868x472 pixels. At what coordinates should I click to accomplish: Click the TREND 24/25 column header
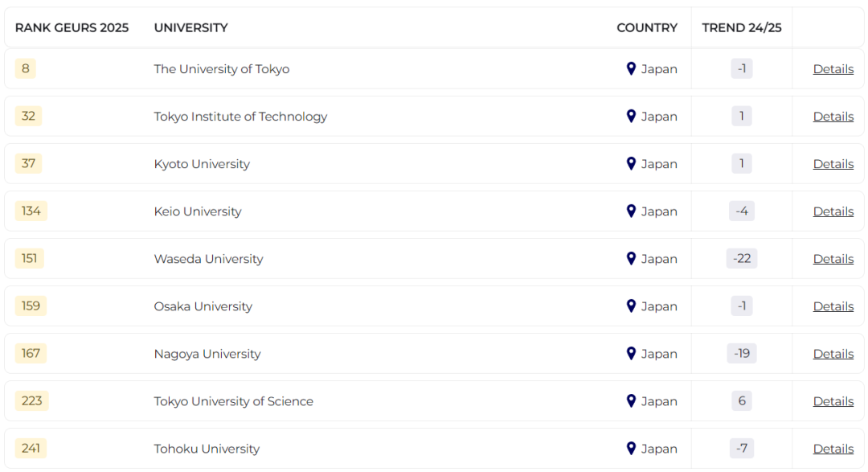click(742, 27)
